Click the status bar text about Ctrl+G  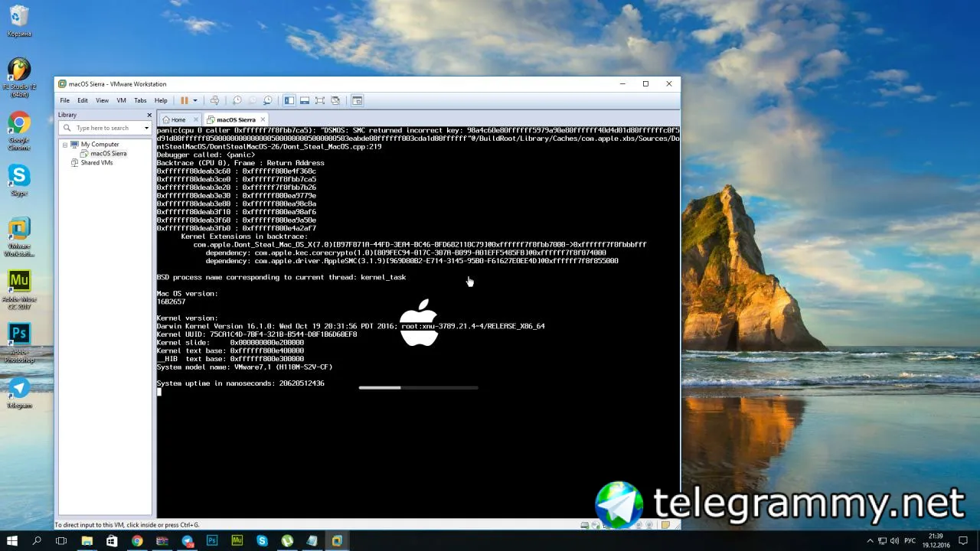point(127,525)
